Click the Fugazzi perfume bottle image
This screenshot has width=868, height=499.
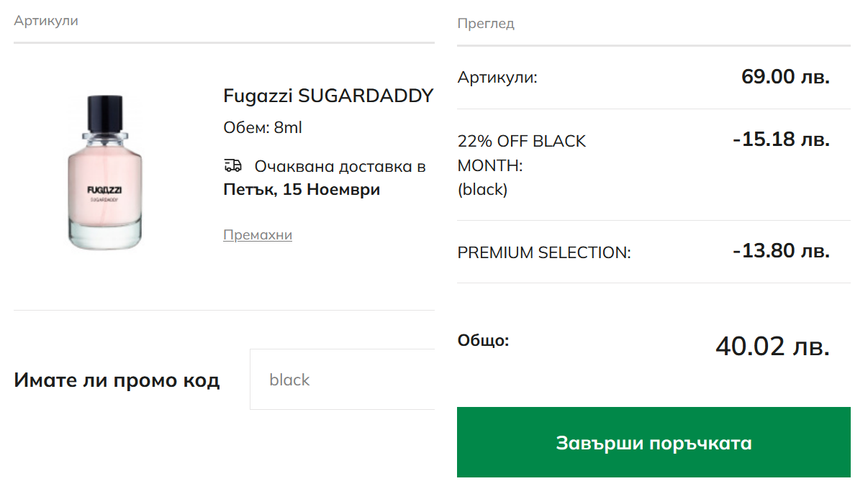point(106,173)
